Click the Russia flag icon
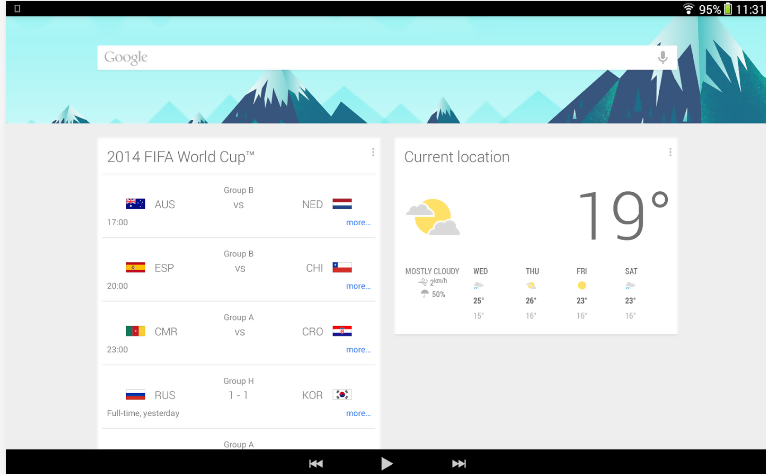766x474 pixels. [x=135, y=395]
